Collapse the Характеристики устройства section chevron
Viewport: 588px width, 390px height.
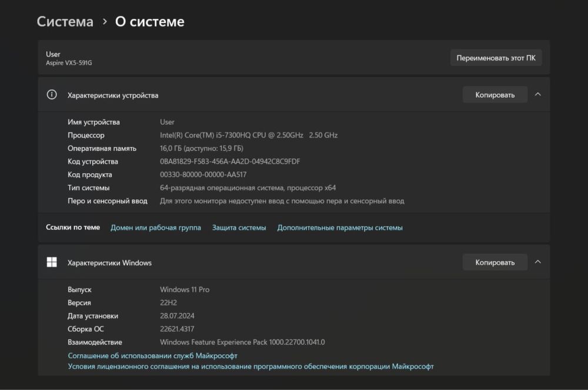pyautogui.click(x=537, y=95)
